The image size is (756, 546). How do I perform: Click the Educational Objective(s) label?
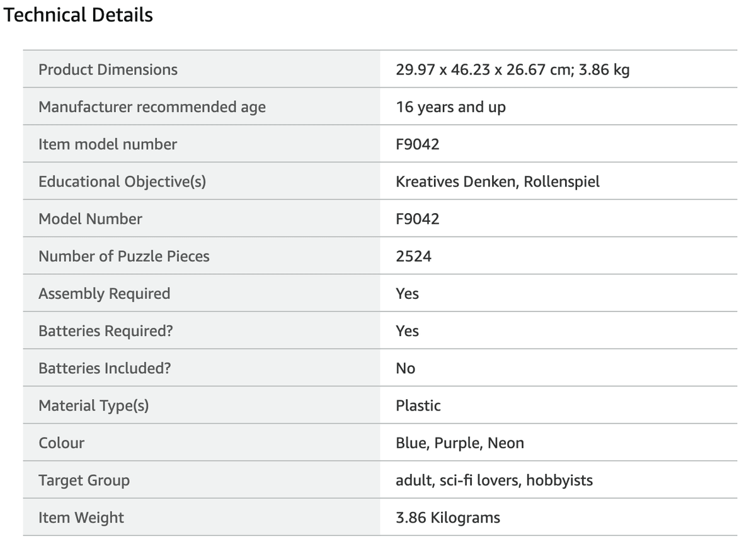coord(122,182)
